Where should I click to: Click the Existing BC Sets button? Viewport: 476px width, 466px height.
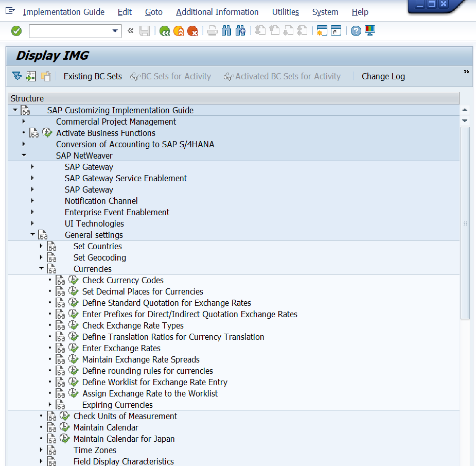click(x=93, y=76)
